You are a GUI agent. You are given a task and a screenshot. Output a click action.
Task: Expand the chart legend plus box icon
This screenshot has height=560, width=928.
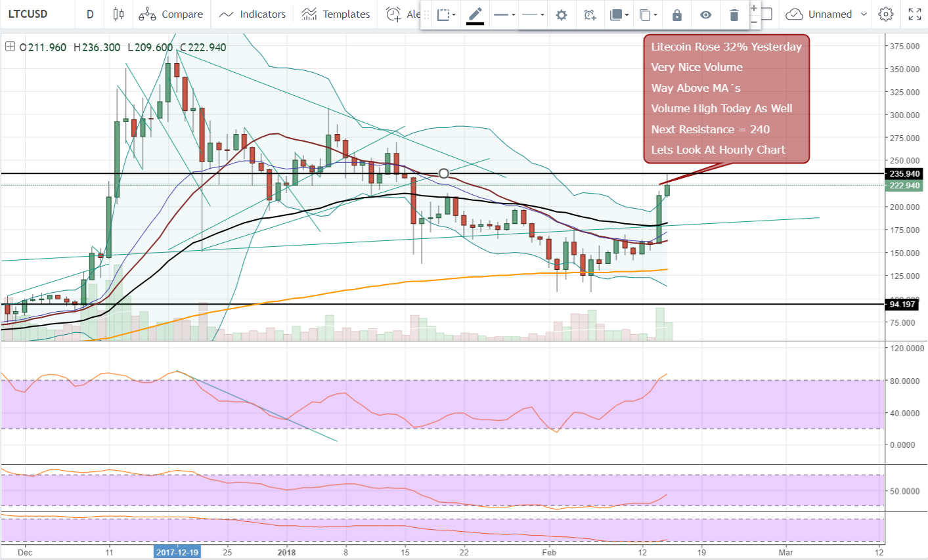point(10,47)
